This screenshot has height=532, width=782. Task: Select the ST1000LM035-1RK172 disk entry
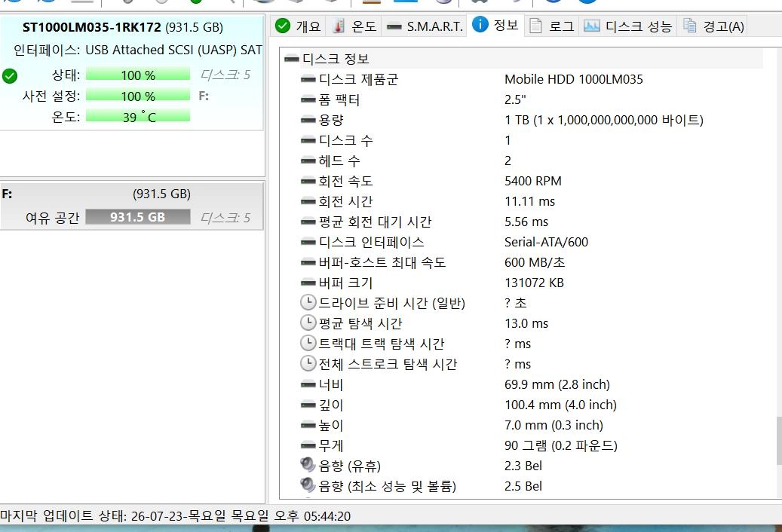pos(123,27)
